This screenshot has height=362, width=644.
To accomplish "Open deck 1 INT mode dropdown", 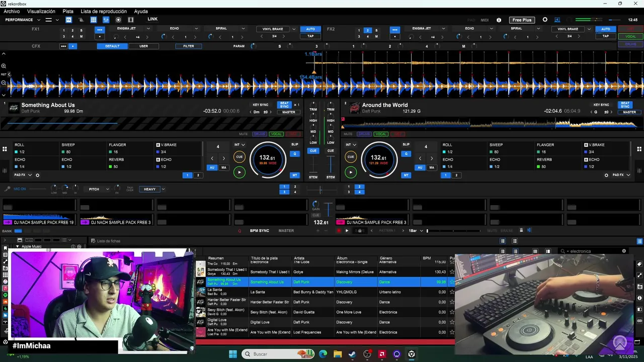I will click(239, 145).
